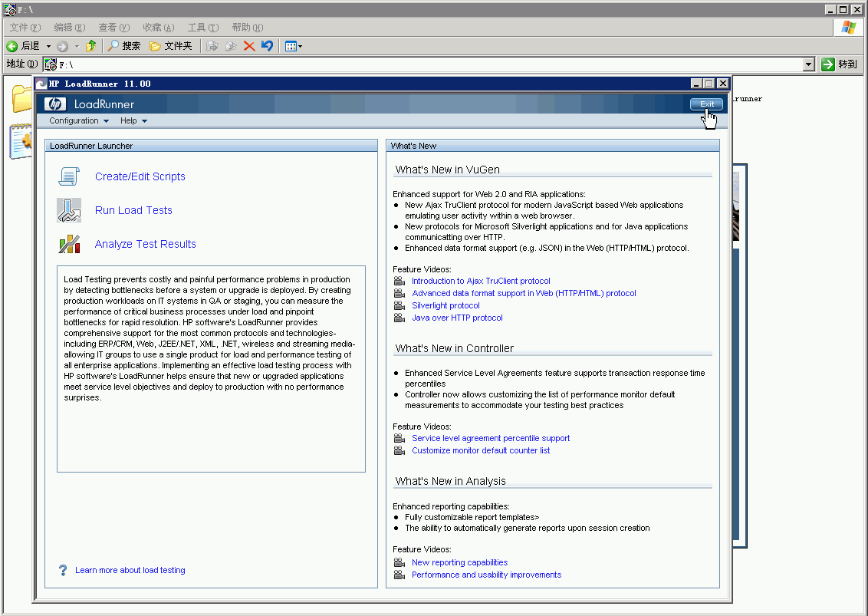Open Performance and usability improvements link

(486, 575)
